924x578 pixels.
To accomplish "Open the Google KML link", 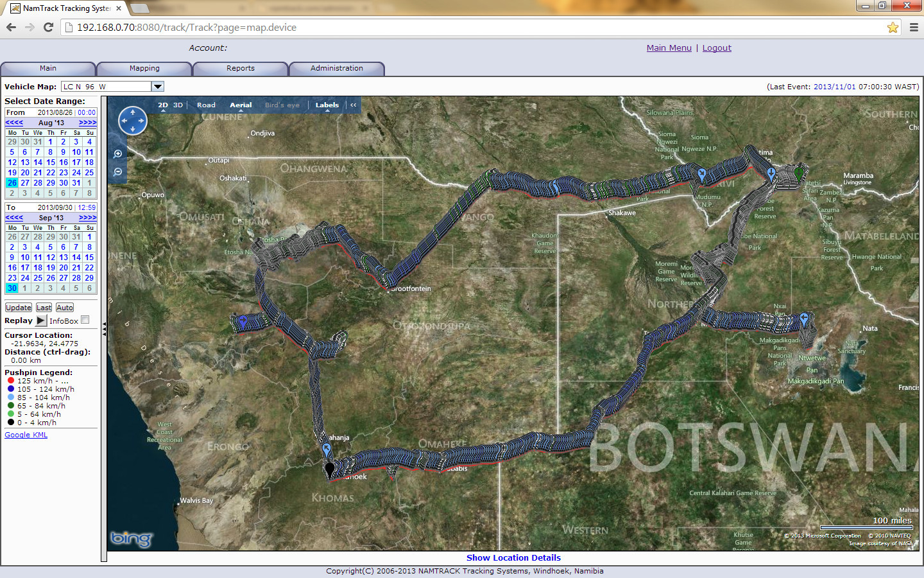I will tap(26, 435).
